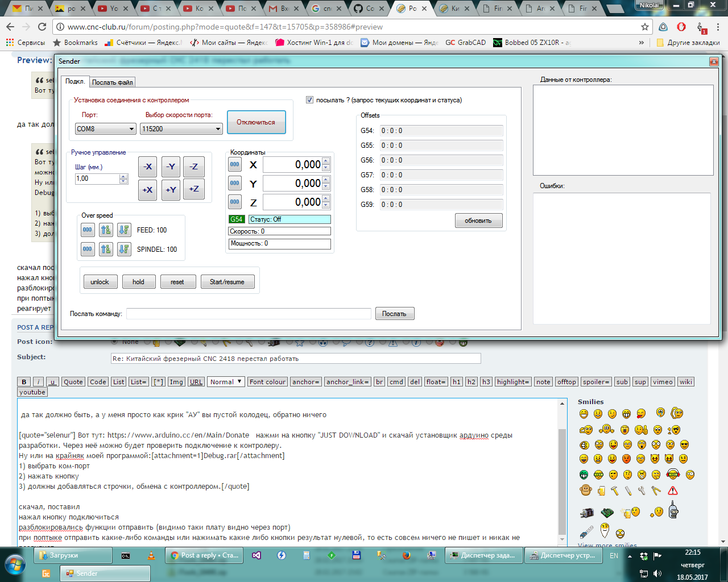Click the Subject field of the forum reply
728x582 pixels.
(x=296, y=359)
